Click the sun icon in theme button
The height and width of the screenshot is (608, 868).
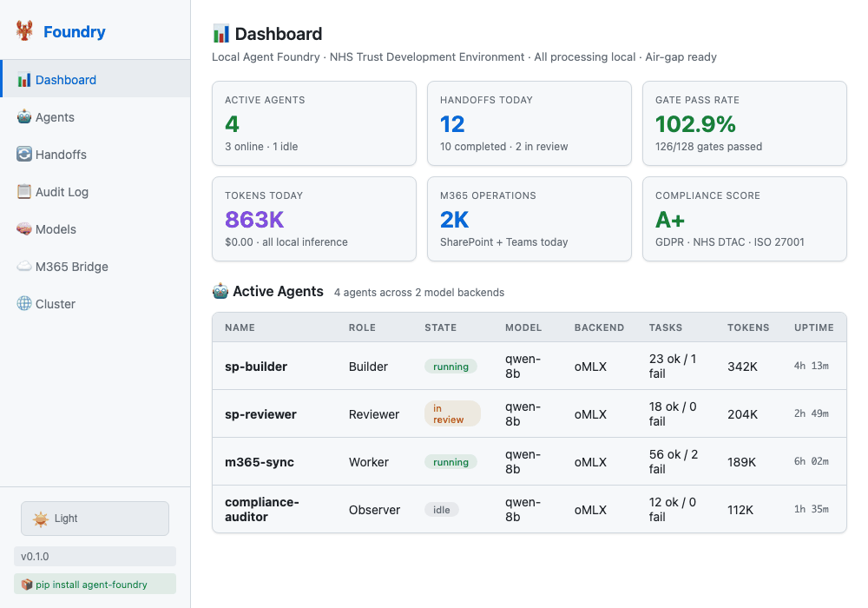coord(41,519)
